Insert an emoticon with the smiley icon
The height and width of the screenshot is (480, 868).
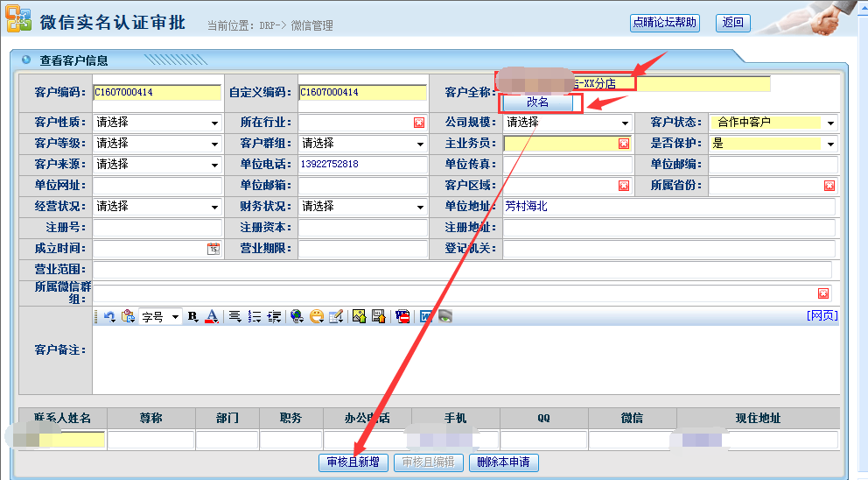coord(316,317)
